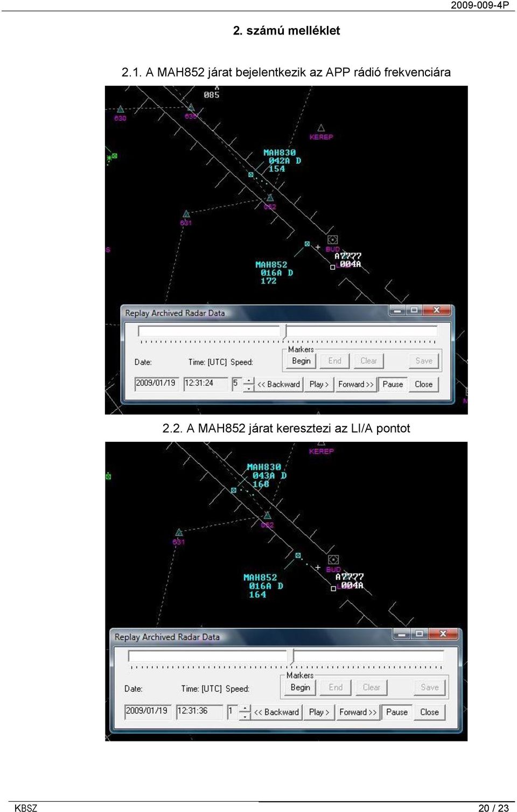Decrease speed with down arrow beside value 5
This screenshot has height=812, width=517.
[249, 387]
